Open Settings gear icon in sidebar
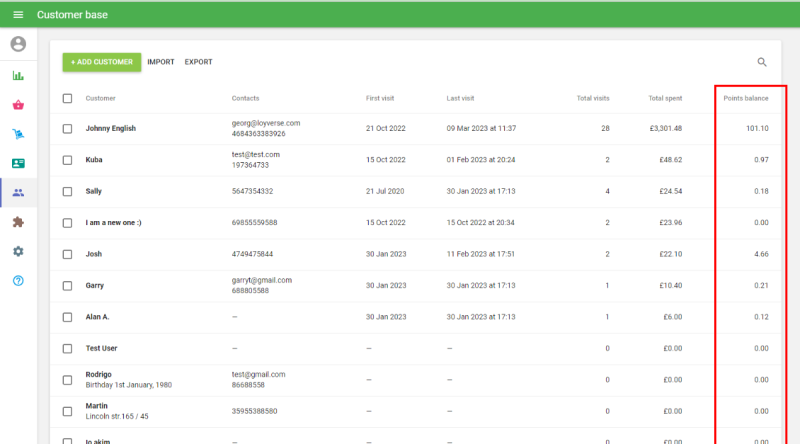Screen dimensions: 800x444 point(18,251)
